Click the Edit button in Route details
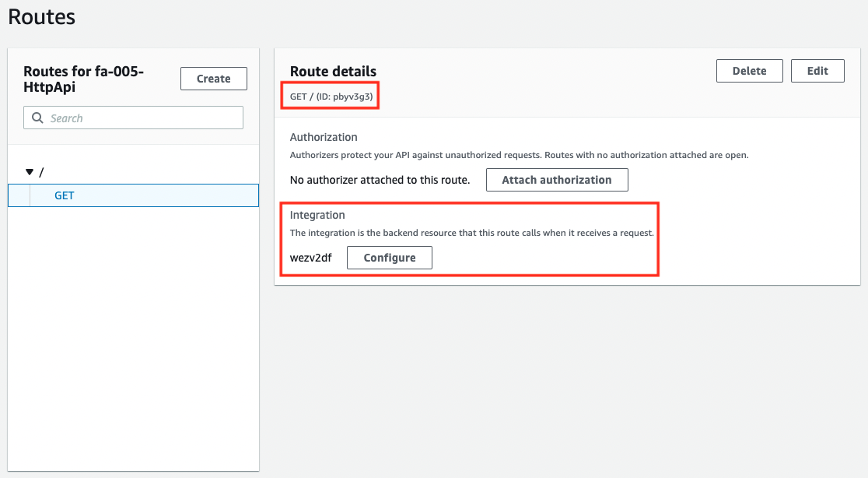The image size is (868, 478). (x=817, y=70)
